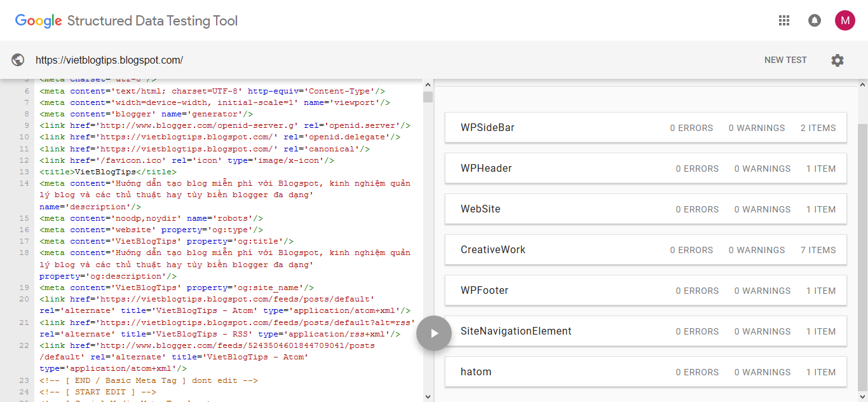The image size is (868, 402).
Task: Expand the WPFooter result row
Action: (646, 291)
